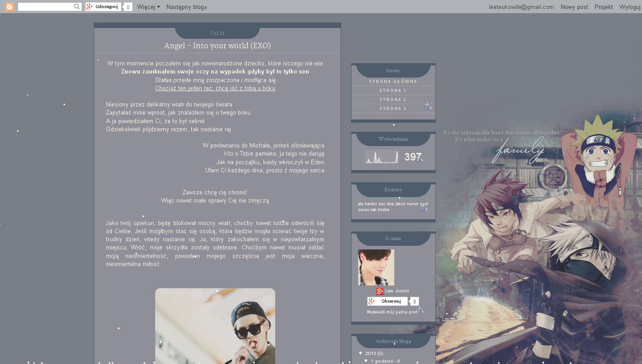Click the search magnifier icon in navbar

(x=77, y=7)
